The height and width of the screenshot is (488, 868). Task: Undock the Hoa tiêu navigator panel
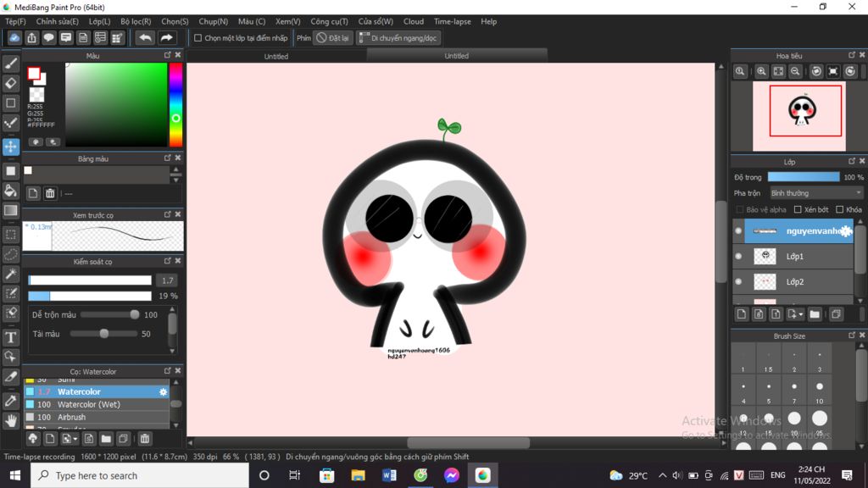tap(851, 55)
